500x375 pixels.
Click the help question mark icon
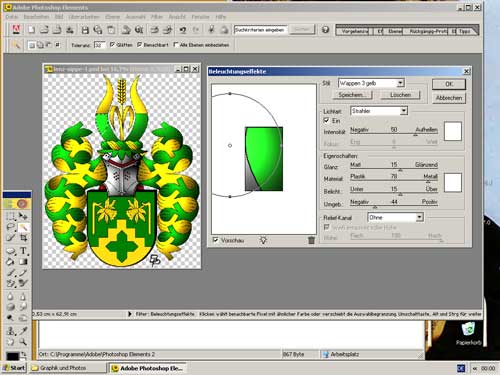tap(325, 30)
